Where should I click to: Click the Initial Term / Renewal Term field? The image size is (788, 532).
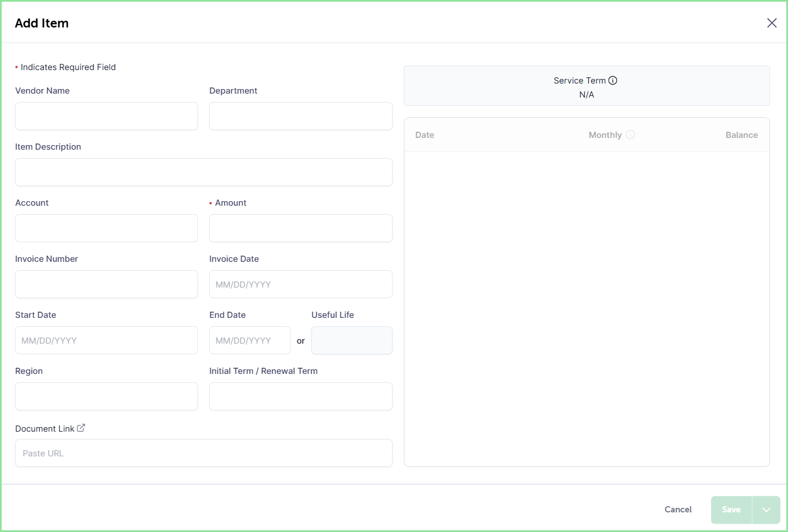point(301,396)
